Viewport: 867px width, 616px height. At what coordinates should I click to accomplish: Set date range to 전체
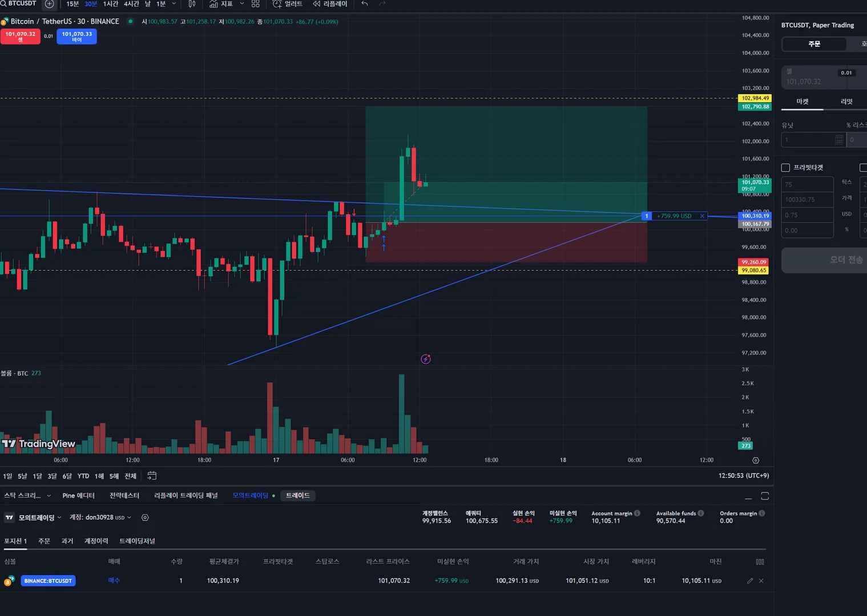131,476
